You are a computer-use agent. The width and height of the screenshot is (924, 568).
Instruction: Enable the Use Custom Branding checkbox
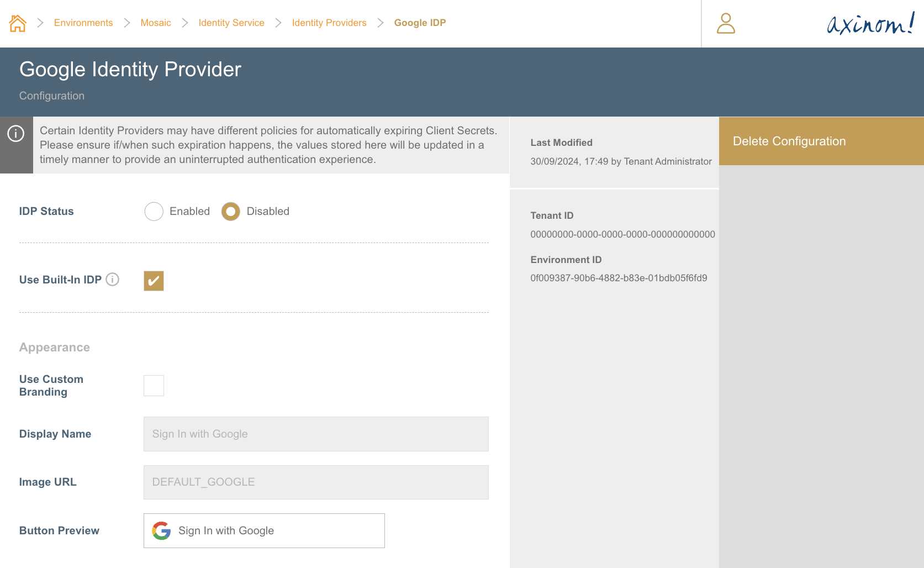pyautogui.click(x=154, y=385)
